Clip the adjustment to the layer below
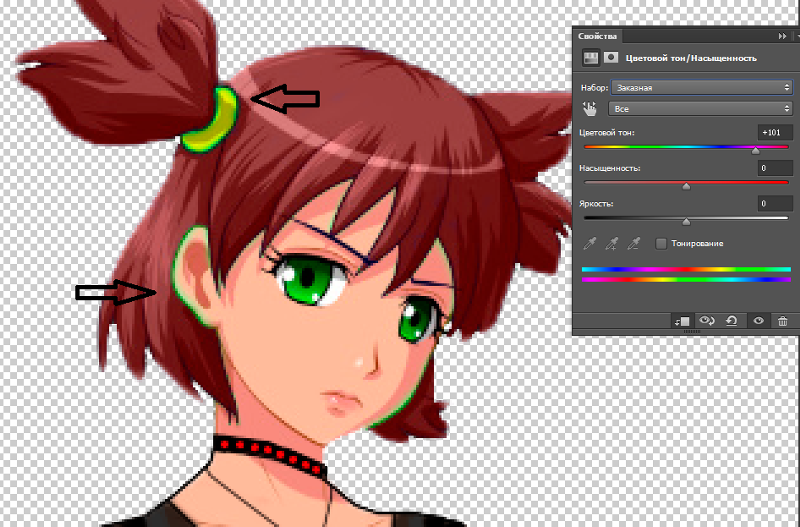Image resolution: width=800 pixels, height=527 pixels. (x=683, y=321)
